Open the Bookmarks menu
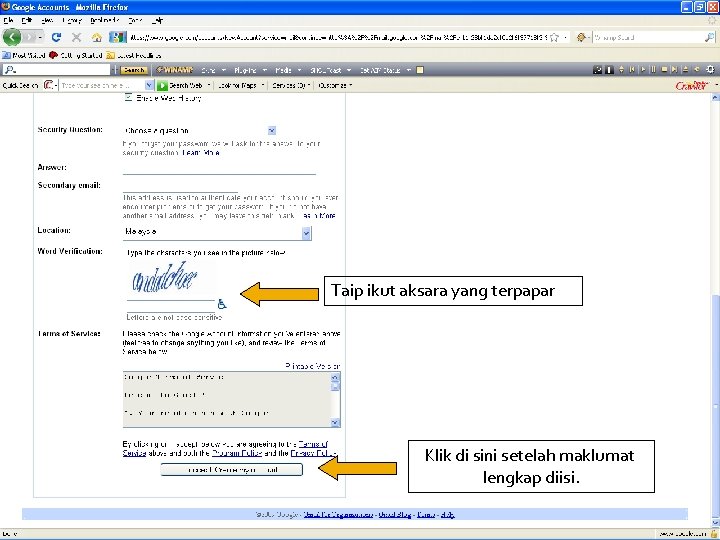Image resolution: width=720 pixels, height=540 pixels. point(105,20)
